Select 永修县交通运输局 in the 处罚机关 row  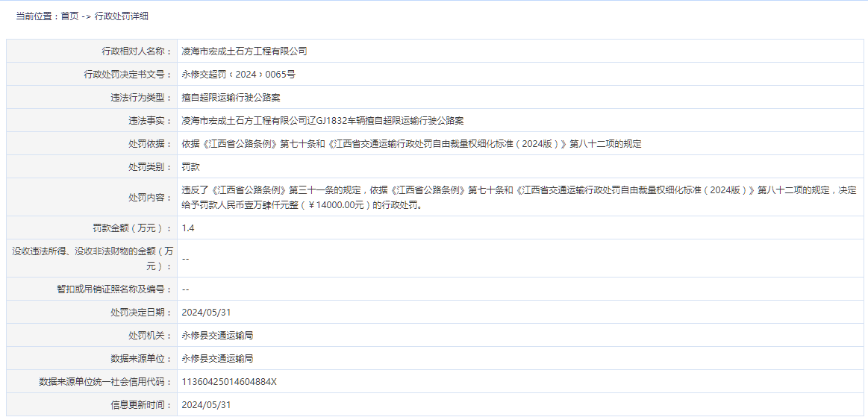(x=217, y=336)
